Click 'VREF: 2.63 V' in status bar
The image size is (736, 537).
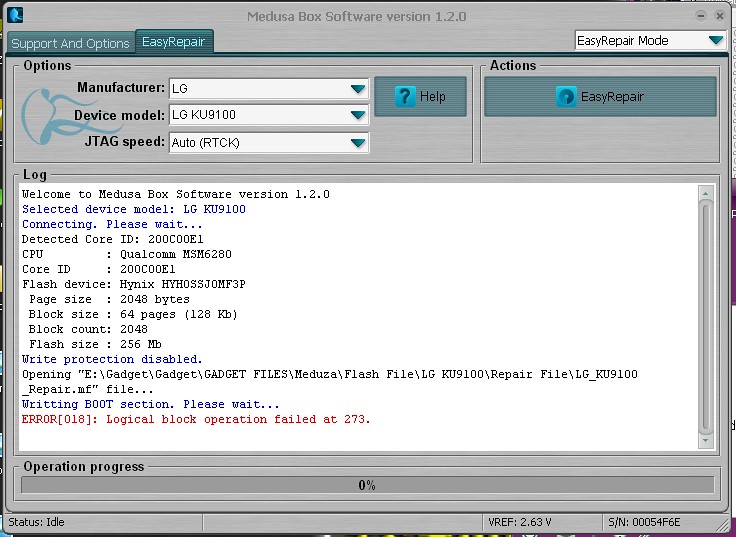tap(520, 522)
